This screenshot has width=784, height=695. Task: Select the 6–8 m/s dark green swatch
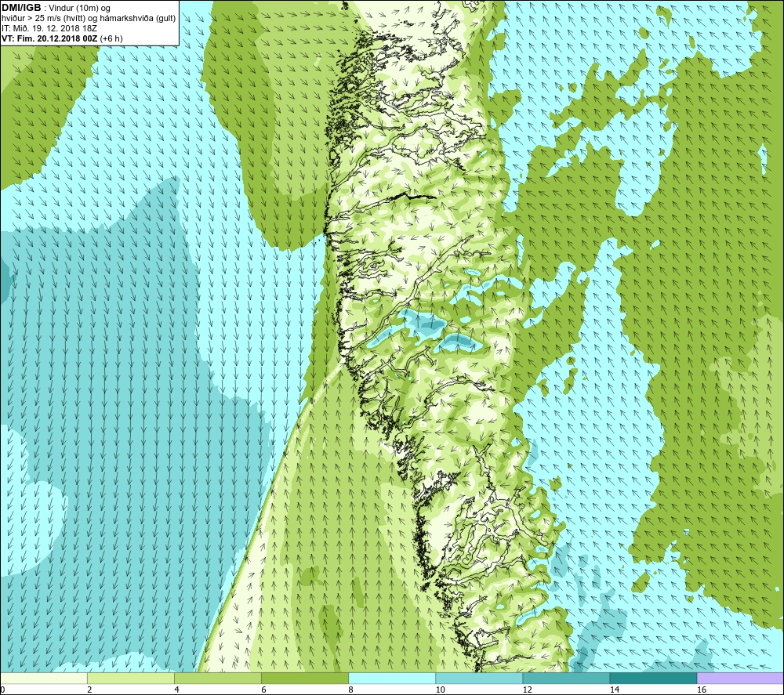(305, 678)
